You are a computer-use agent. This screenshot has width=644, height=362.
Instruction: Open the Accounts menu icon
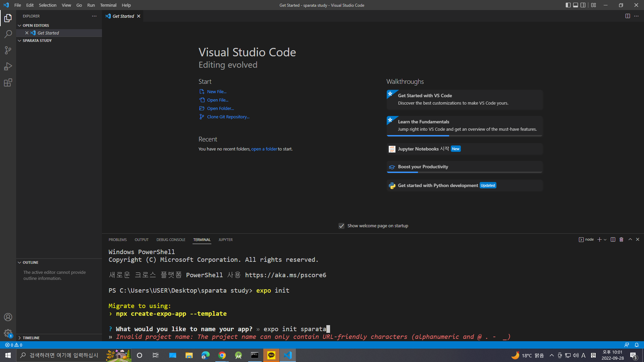(x=8, y=317)
